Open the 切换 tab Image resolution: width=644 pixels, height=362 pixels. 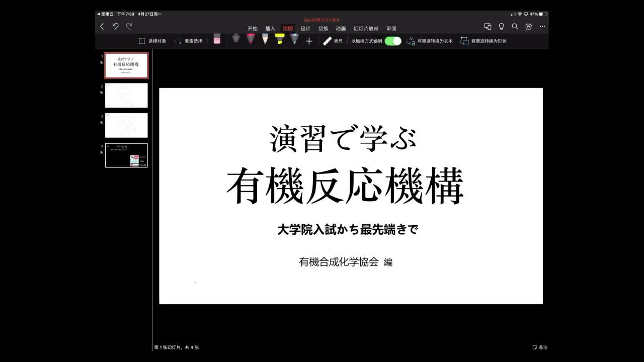[x=323, y=29]
